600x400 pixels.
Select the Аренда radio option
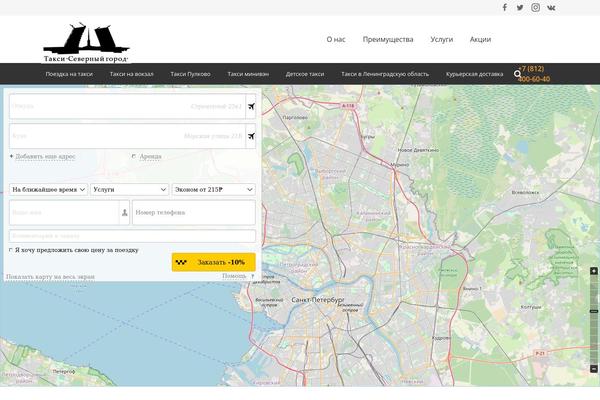pyautogui.click(x=134, y=157)
